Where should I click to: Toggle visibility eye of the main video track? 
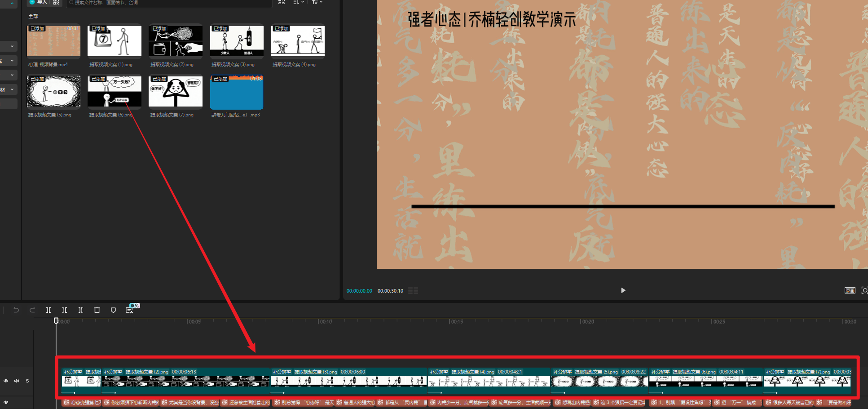[6, 381]
